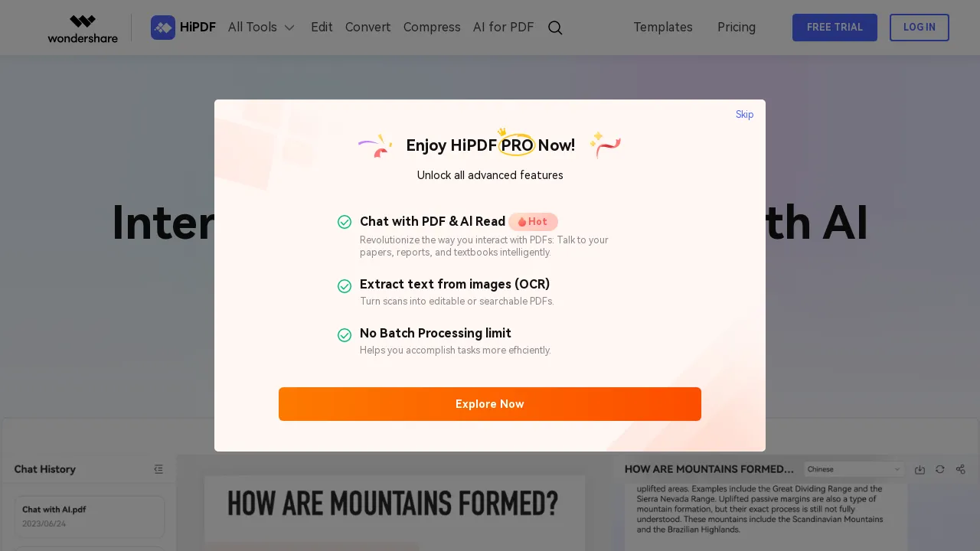Open the Convert menu item
This screenshot has height=551, width=980.
tap(367, 27)
